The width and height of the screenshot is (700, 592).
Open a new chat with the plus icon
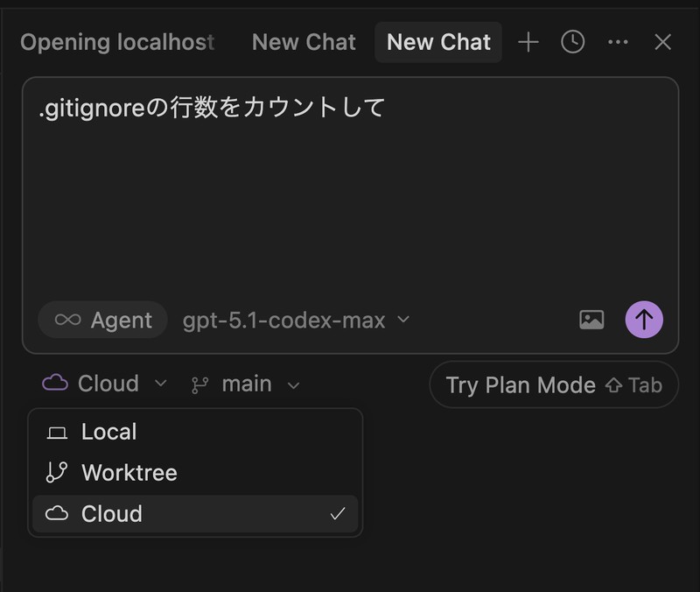tap(528, 42)
